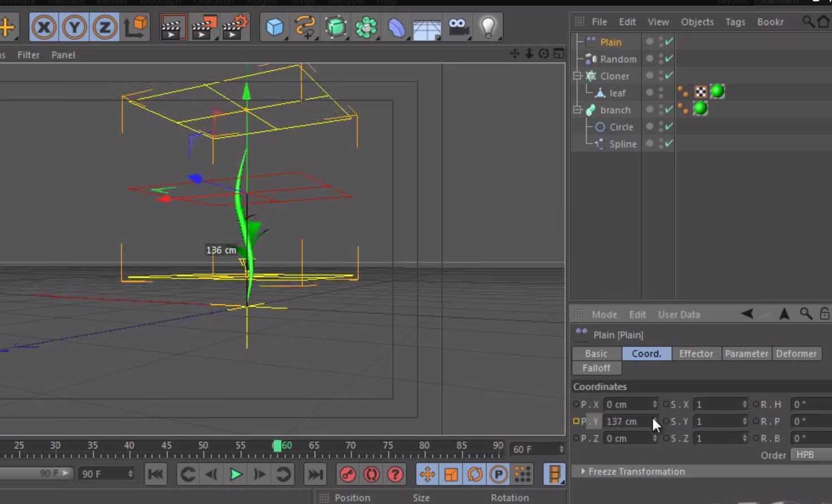This screenshot has height=504, width=832.
Task: Open the Spline pen tool icon
Action: (305, 27)
